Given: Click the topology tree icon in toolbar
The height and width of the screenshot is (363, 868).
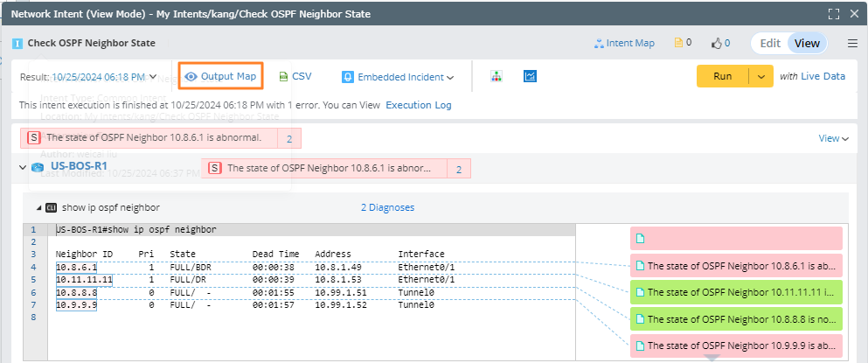Looking at the screenshot, I should tap(496, 76).
